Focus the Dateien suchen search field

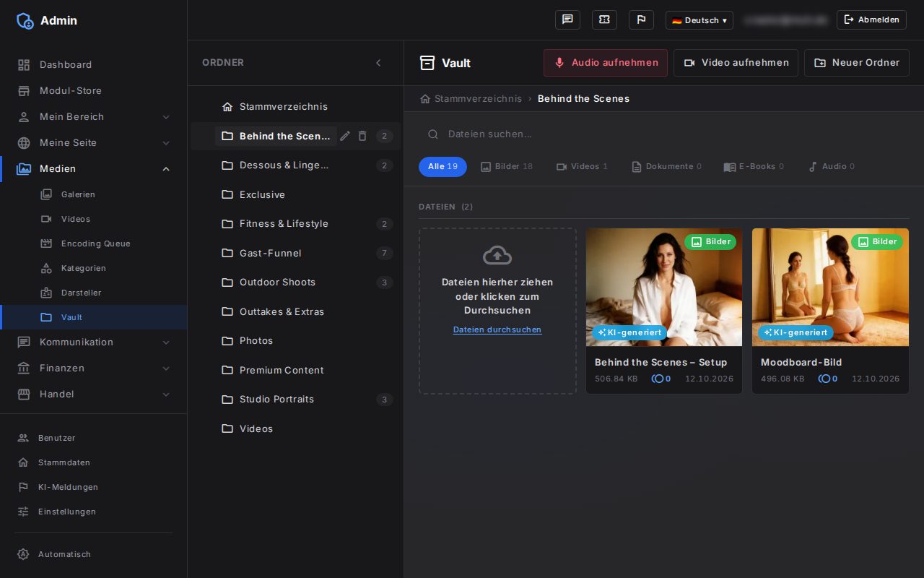click(663, 134)
